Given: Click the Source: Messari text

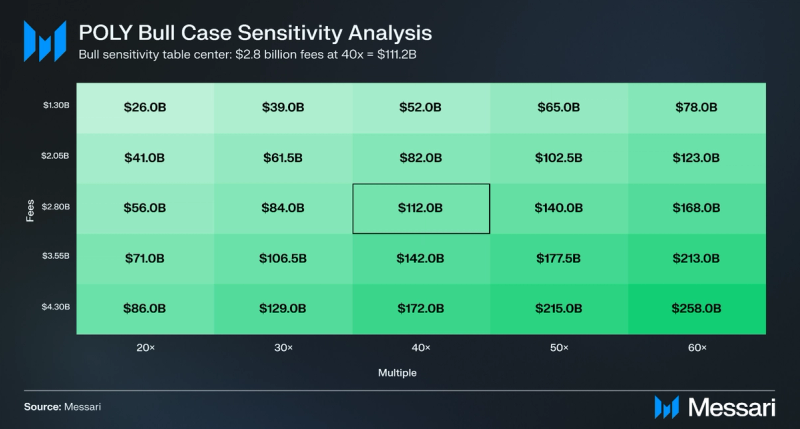Looking at the screenshot, I should 62,407.
